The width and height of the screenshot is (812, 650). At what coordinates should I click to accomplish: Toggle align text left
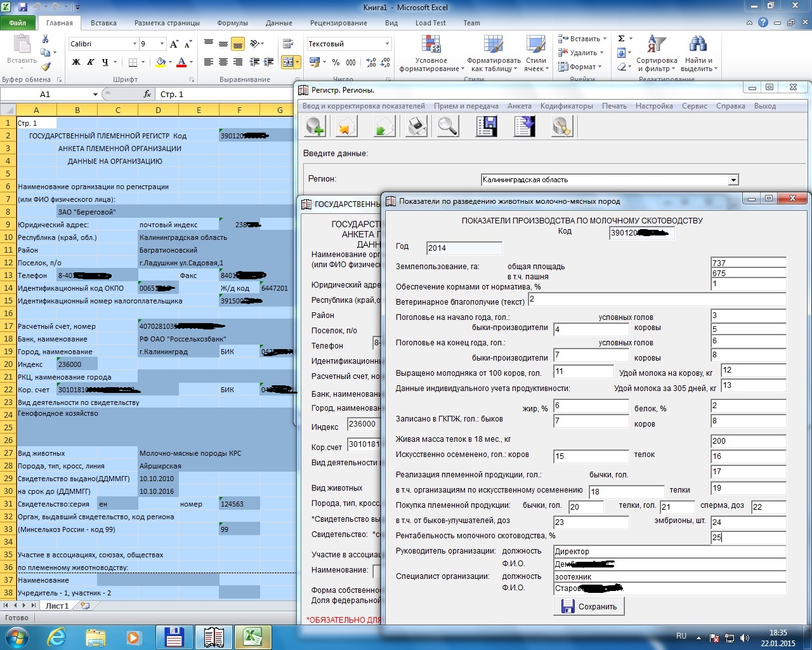209,62
